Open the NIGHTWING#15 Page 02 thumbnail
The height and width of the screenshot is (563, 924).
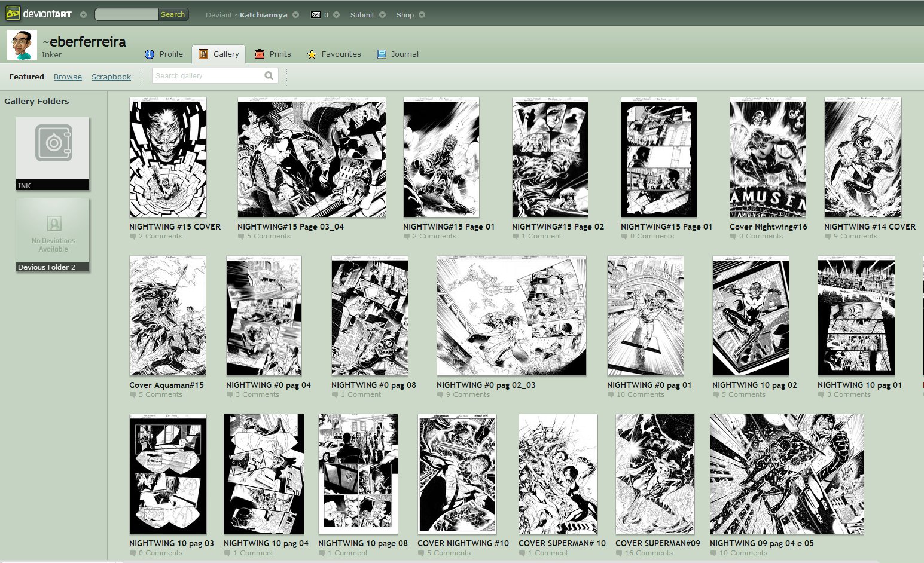pos(550,157)
